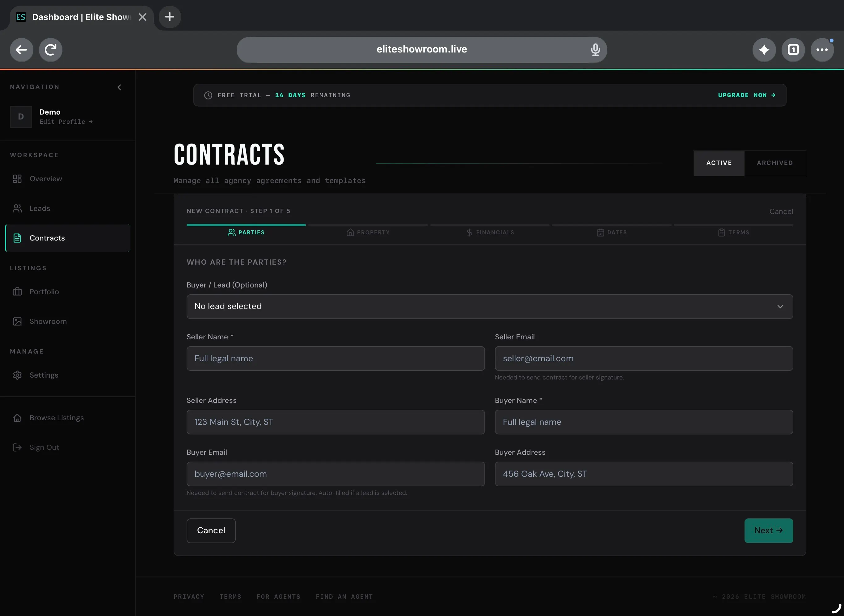Open the sparkle AI assistant button
The width and height of the screenshot is (844, 616).
click(764, 50)
